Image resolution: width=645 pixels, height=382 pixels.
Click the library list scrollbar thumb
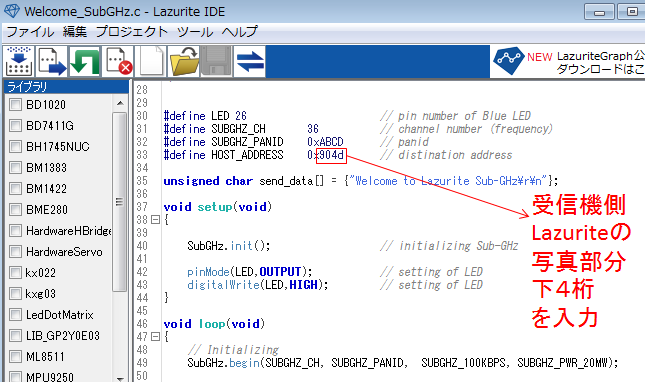click(x=120, y=202)
